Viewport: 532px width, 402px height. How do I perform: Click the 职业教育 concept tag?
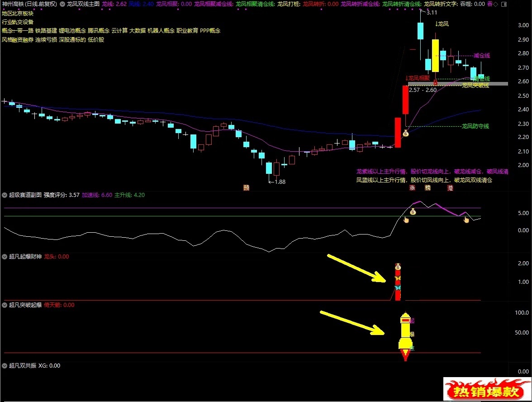(187, 31)
